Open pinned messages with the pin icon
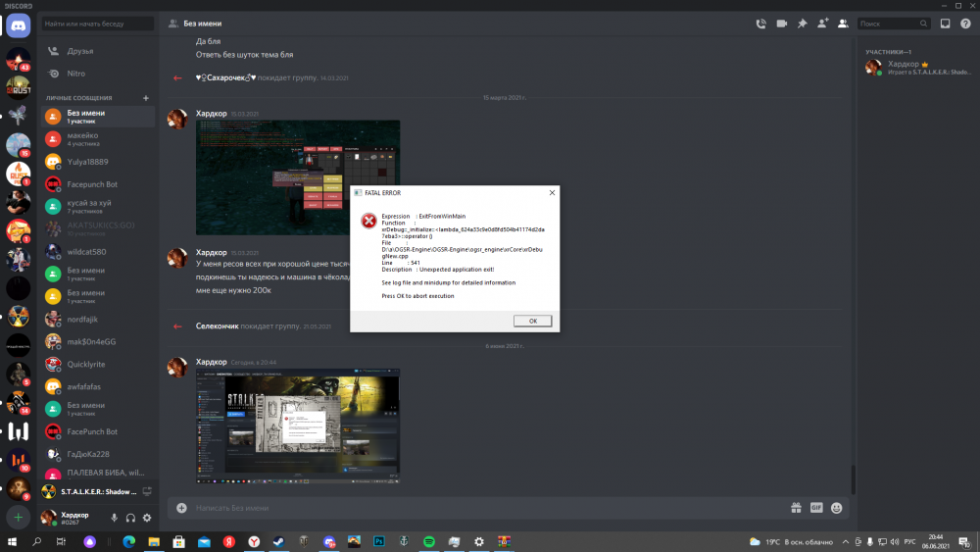Image resolution: width=980 pixels, height=552 pixels. (x=802, y=24)
